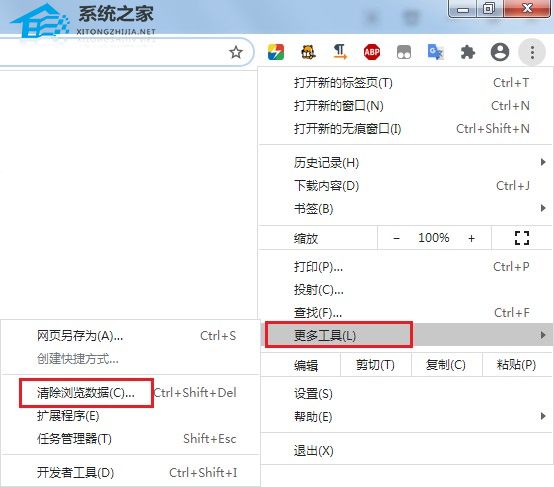554x487 pixels.
Task: Expand the 更多工具(L) submenu
Action: coord(406,335)
